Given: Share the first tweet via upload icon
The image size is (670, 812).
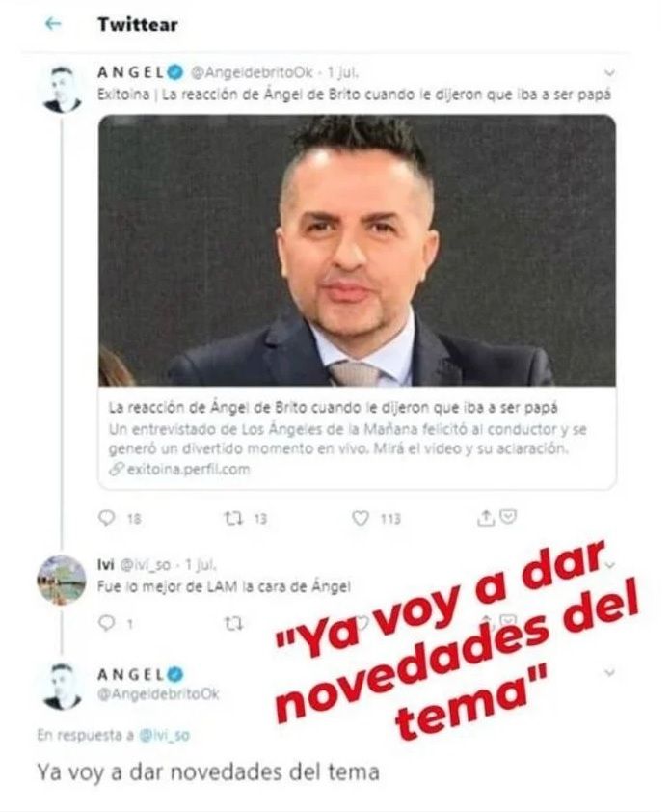Looking at the screenshot, I should (x=485, y=517).
